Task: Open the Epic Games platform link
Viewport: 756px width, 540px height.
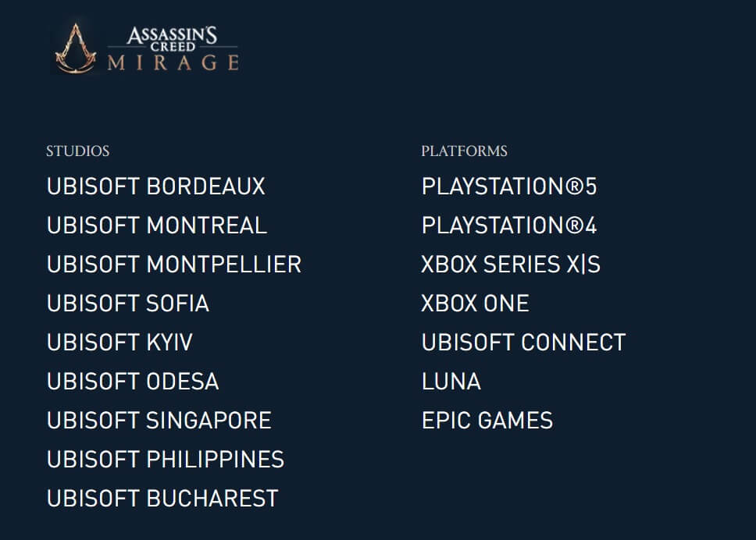Action: tap(487, 421)
